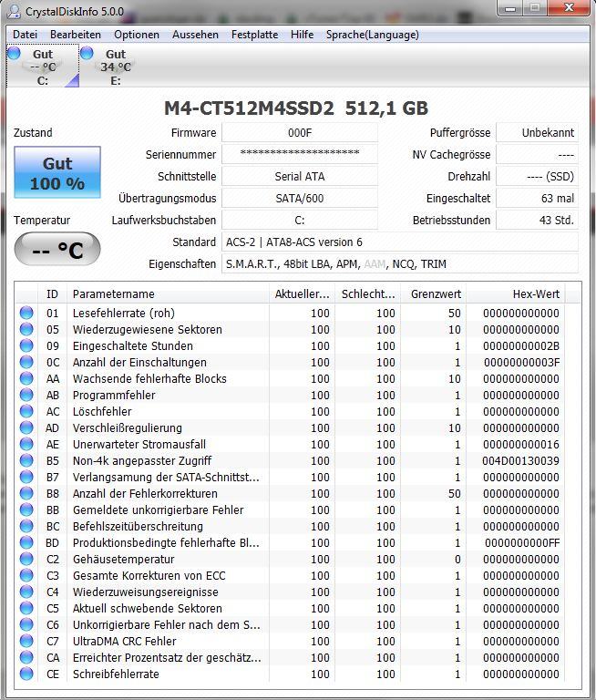Click the temperature display button
The height and width of the screenshot is (700, 596).
point(57,249)
